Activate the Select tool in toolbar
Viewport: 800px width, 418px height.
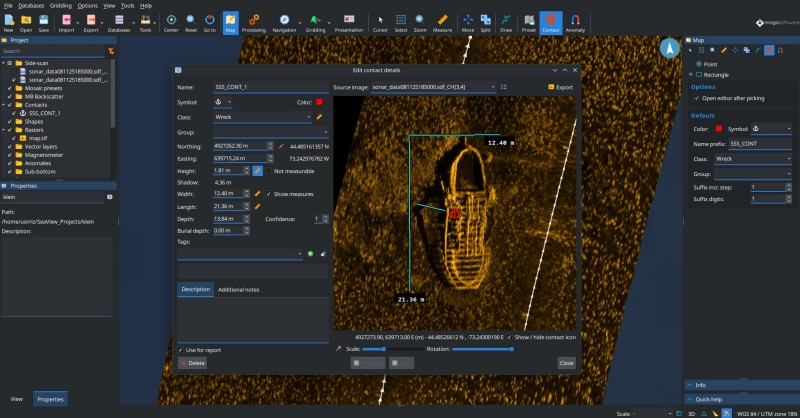(x=401, y=23)
